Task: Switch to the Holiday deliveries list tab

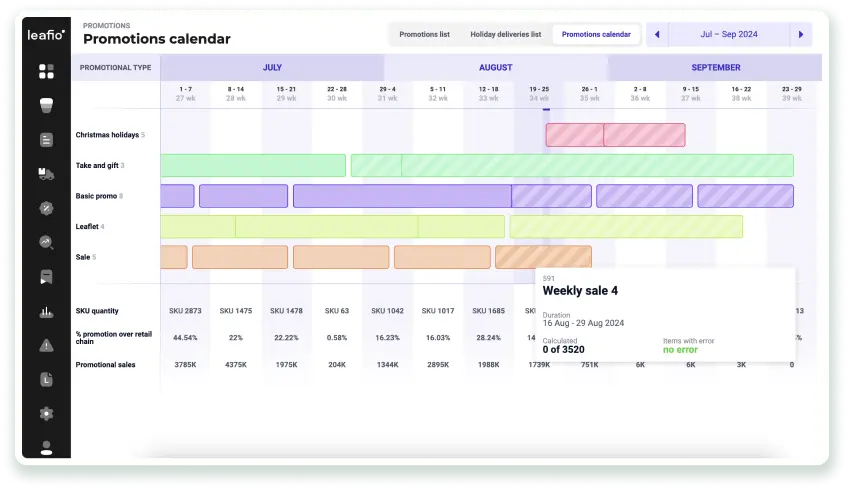Action: coord(505,35)
